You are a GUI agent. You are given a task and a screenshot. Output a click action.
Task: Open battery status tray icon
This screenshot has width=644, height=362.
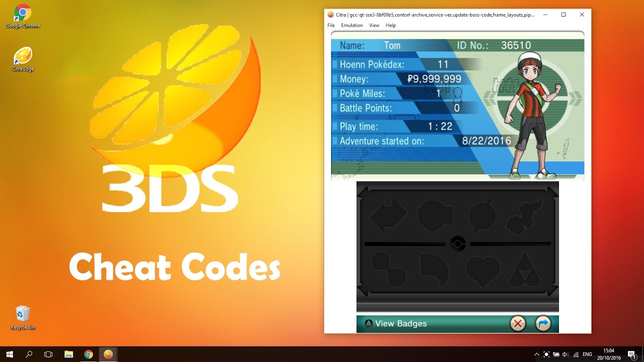pos(556,354)
